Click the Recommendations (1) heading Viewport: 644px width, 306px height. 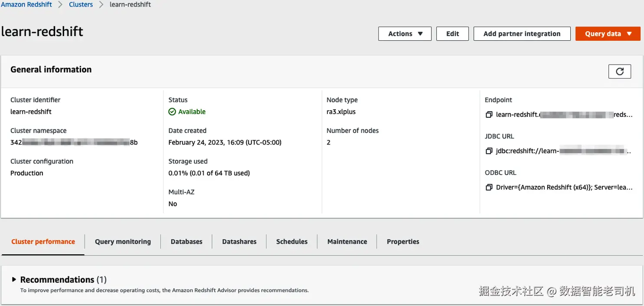coord(63,280)
